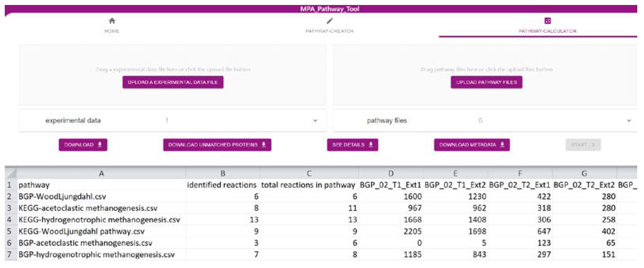Expand the pathway files panel chevron
Image resolution: width=644 pixels, height=268 pixels.
629,121
